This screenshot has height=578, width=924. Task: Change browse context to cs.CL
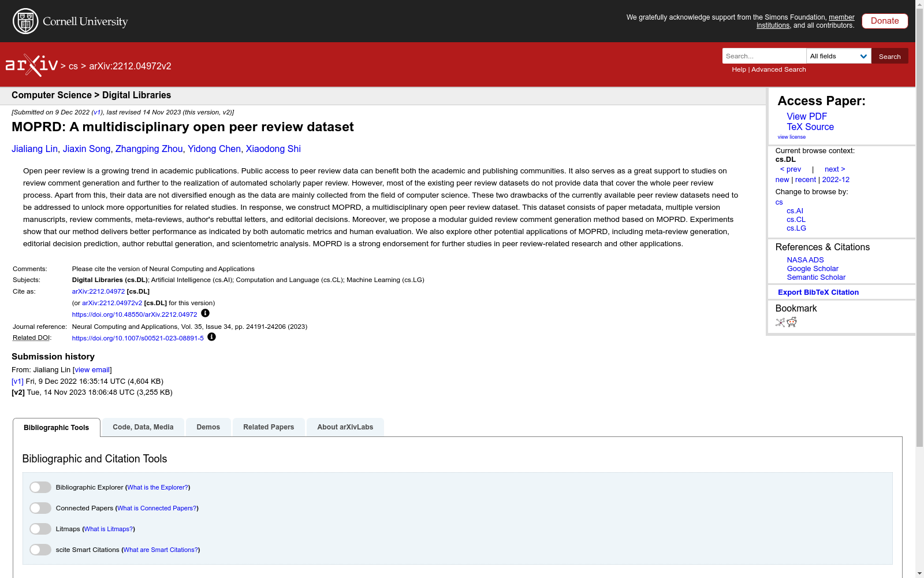coord(796,220)
